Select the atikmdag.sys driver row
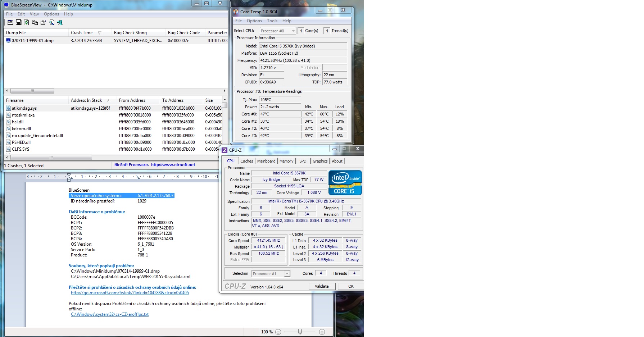The image size is (644, 337). (x=24, y=108)
